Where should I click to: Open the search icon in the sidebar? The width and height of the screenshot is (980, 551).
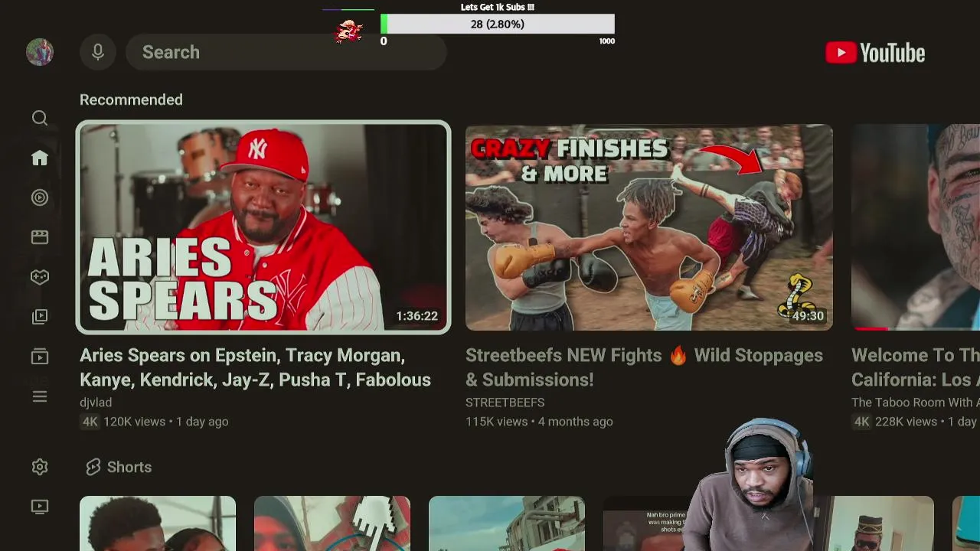click(40, 118)
